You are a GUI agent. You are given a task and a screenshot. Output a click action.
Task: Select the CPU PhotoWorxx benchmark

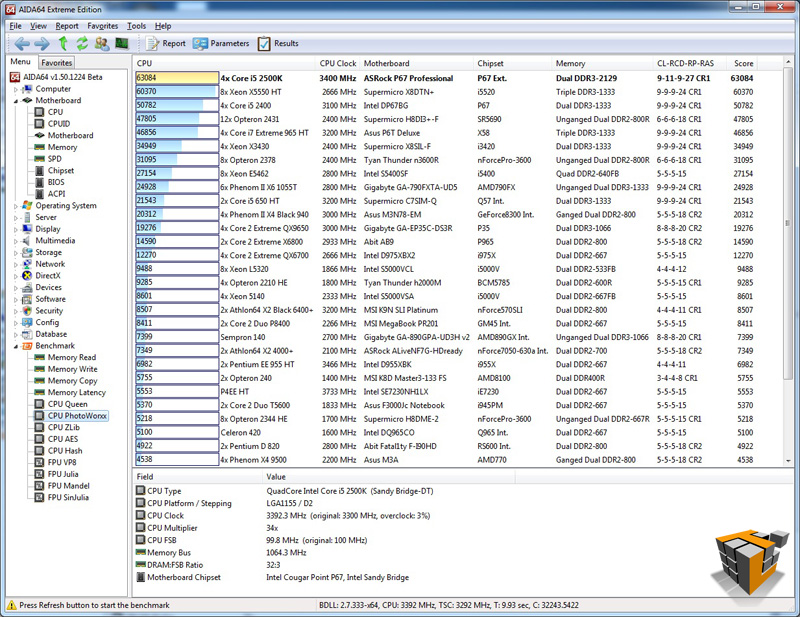77,416
